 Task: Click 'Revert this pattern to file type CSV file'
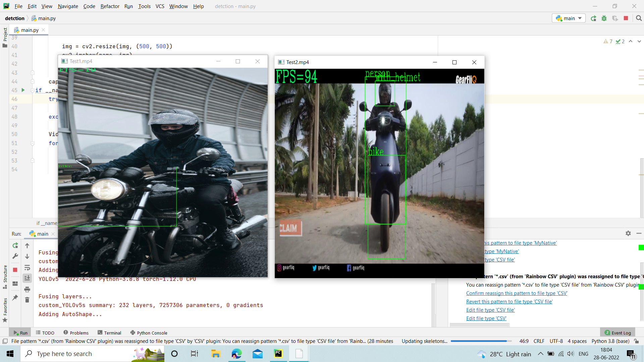[x=509, y=302]
